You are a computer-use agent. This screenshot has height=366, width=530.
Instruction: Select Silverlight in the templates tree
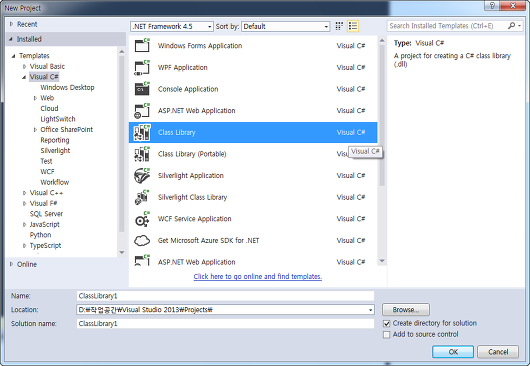55,151
